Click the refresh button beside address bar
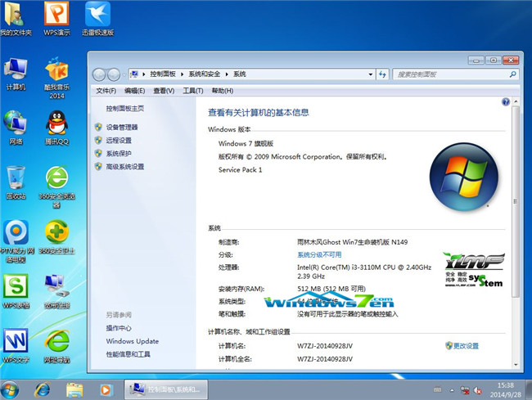 click(382, 74)
